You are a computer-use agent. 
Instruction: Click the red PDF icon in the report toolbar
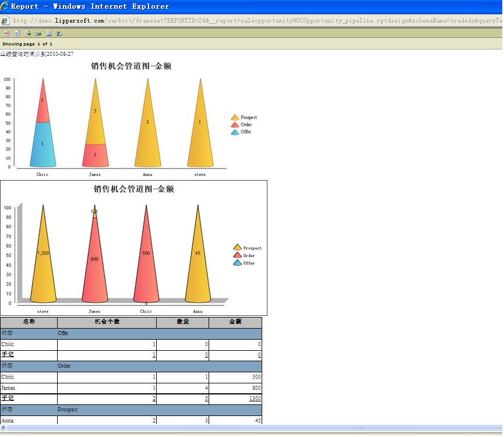pyautogui.click(x=7, y=33)
